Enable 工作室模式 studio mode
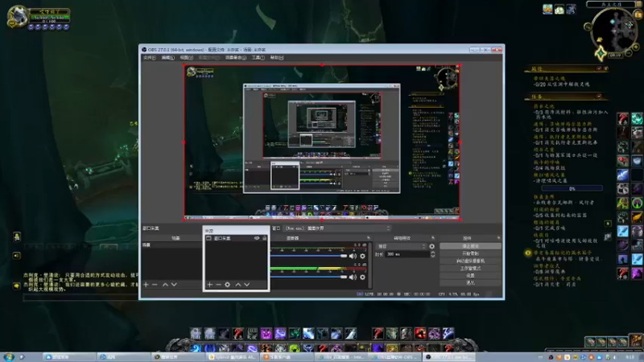Image resolution: width=644 pixels, height=362 pixels. coord(470,269)
